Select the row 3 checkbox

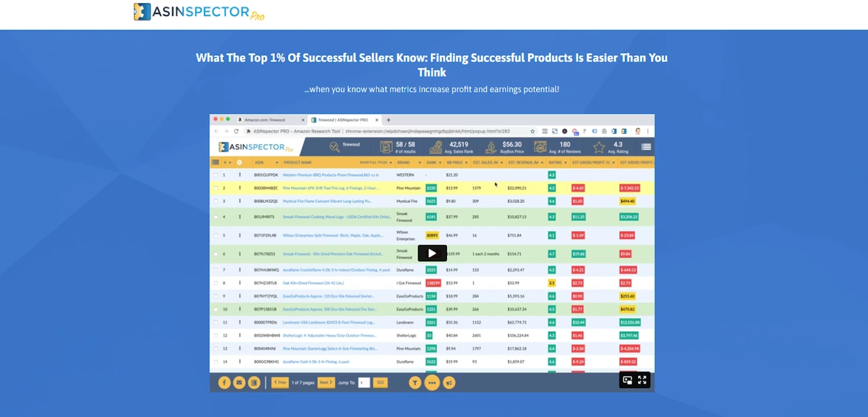215,201
